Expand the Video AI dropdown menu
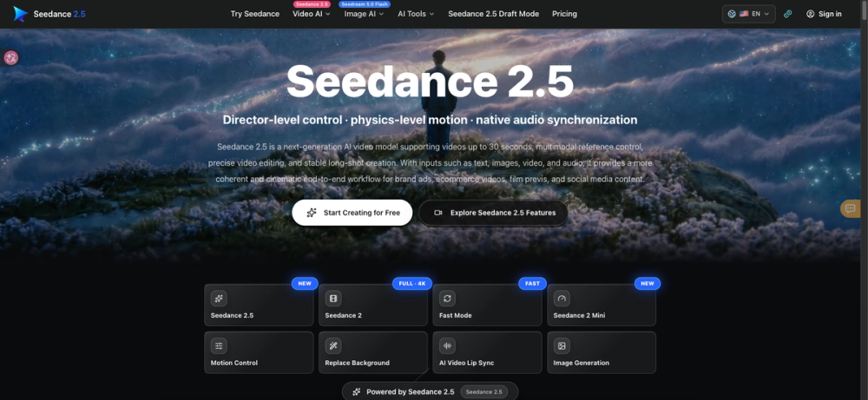 (311, 14)
